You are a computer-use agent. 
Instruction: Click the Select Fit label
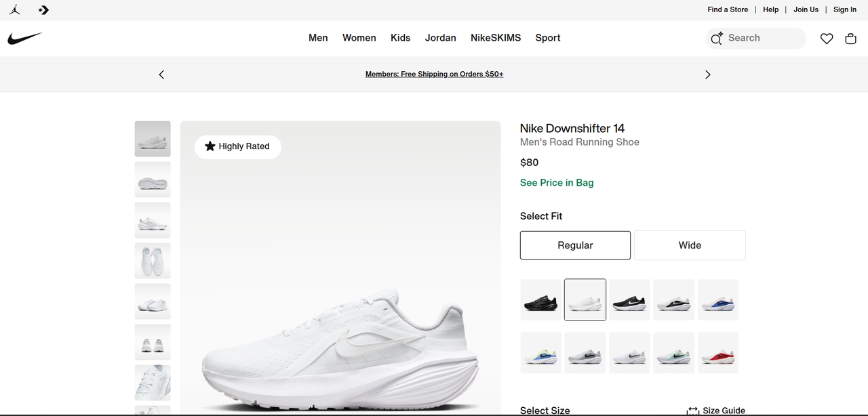coord(541,216)
